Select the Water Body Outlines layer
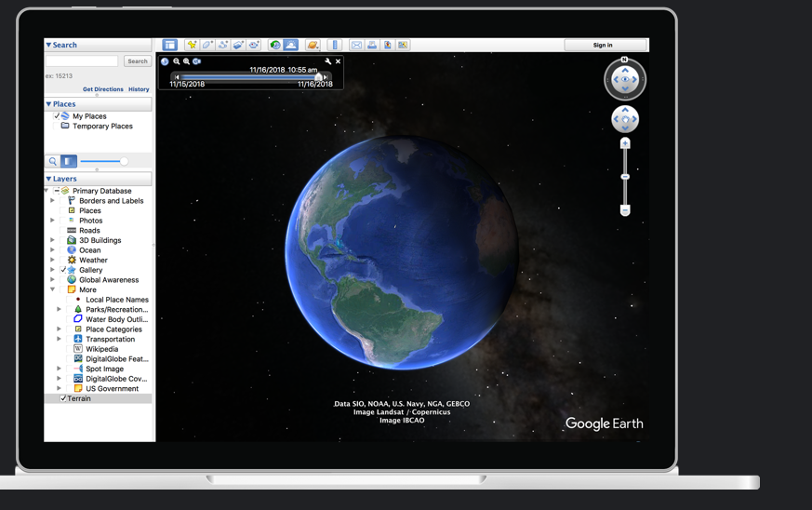The height and width of the screenshot is (510, 812). click(116, 319)
